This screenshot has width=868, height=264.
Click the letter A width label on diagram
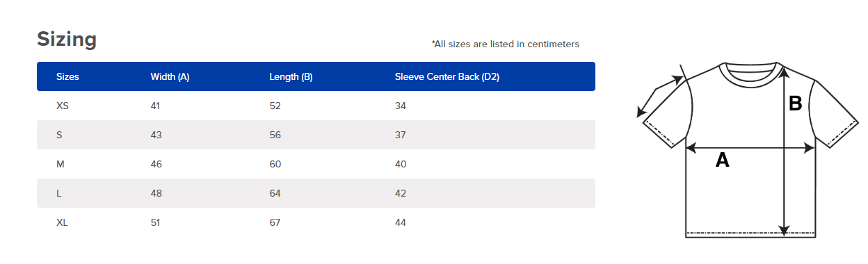[x=723, y=160]
